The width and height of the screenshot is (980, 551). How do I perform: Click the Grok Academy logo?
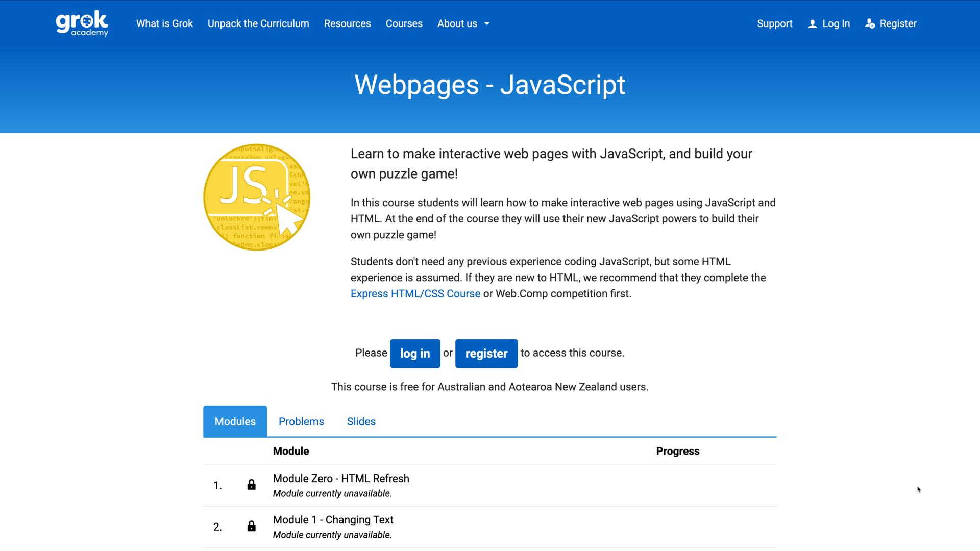click(x=82, y=23)
